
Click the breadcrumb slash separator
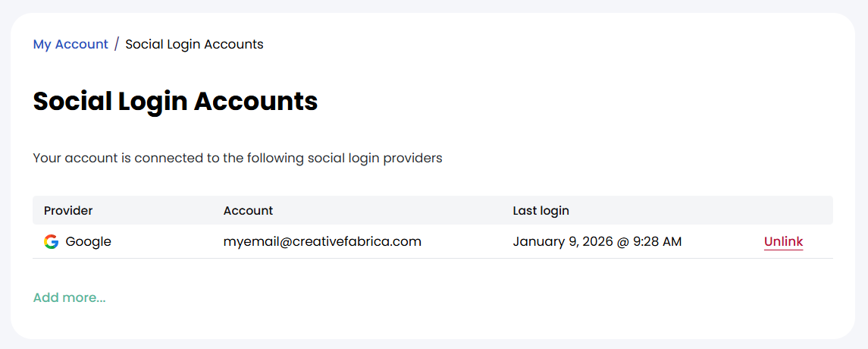(x=117, y=44)
